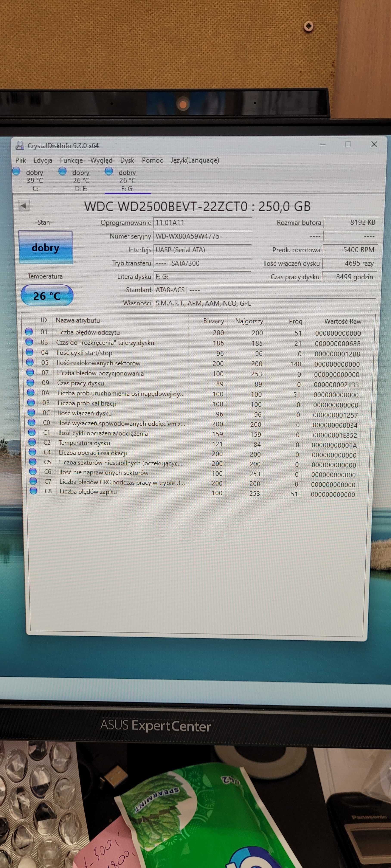
Task: Click status orb for attribute C7
Action: 33,481
